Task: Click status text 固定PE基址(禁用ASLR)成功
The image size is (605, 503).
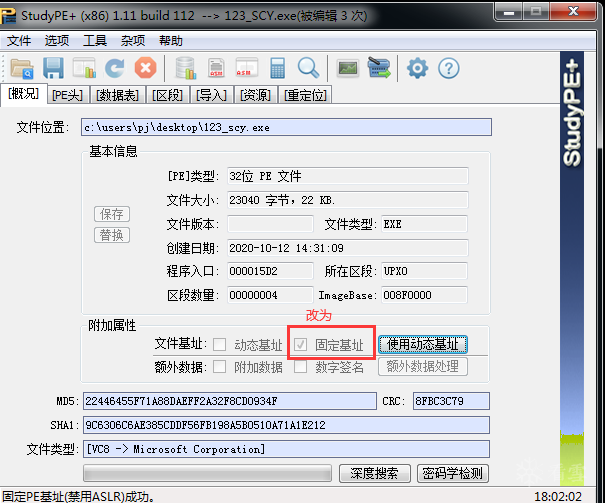Action: [x=78, y=496]
